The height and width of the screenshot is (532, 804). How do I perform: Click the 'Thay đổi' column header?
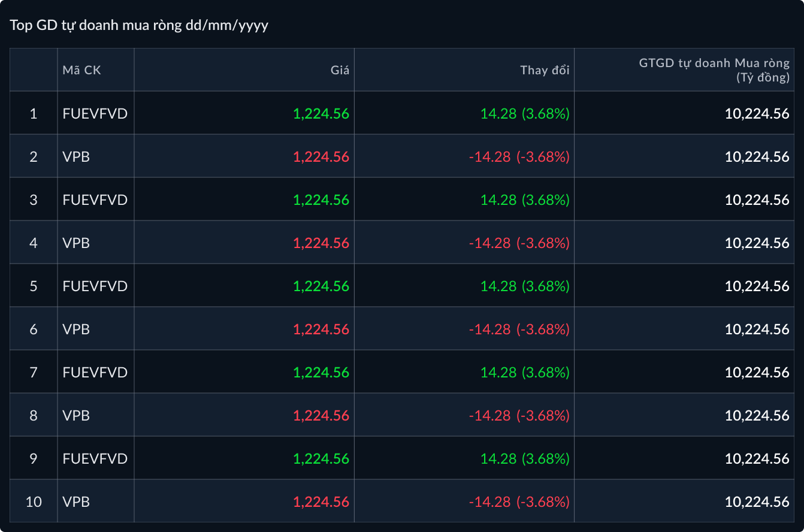click(544, 70)
